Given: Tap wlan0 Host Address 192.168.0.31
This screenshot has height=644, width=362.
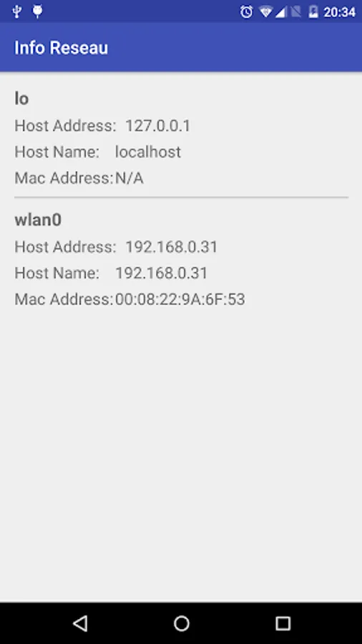Looking at the screenshot, I should tap(172, 247).
